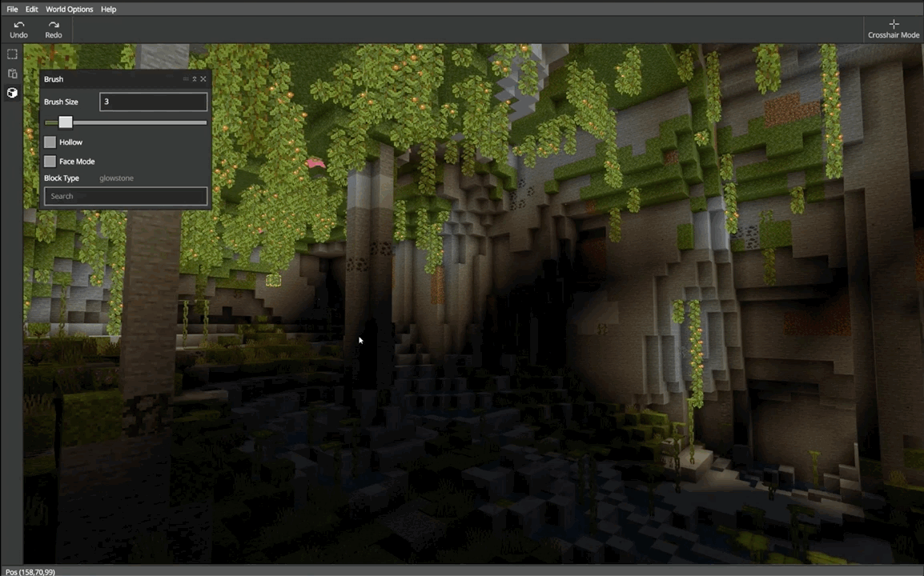Click the Pos coordinates in status bar
The image size is (924, 576).
coord(30,571)
